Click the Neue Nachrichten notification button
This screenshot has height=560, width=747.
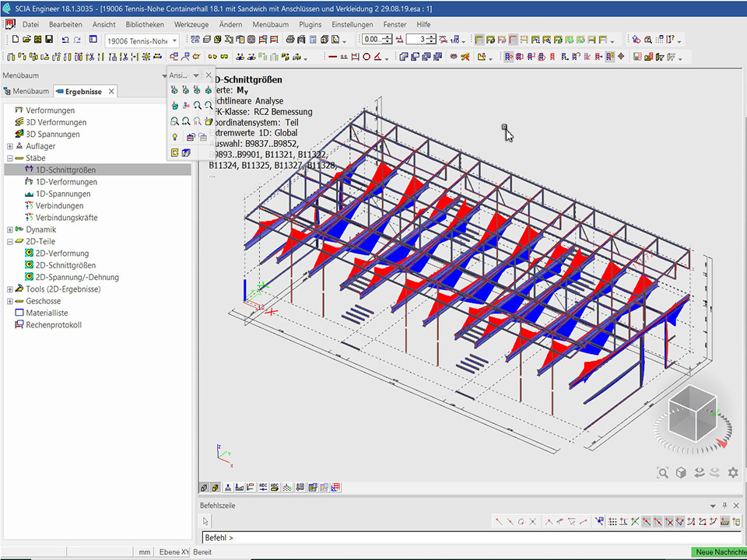click(x=719, y=552)
